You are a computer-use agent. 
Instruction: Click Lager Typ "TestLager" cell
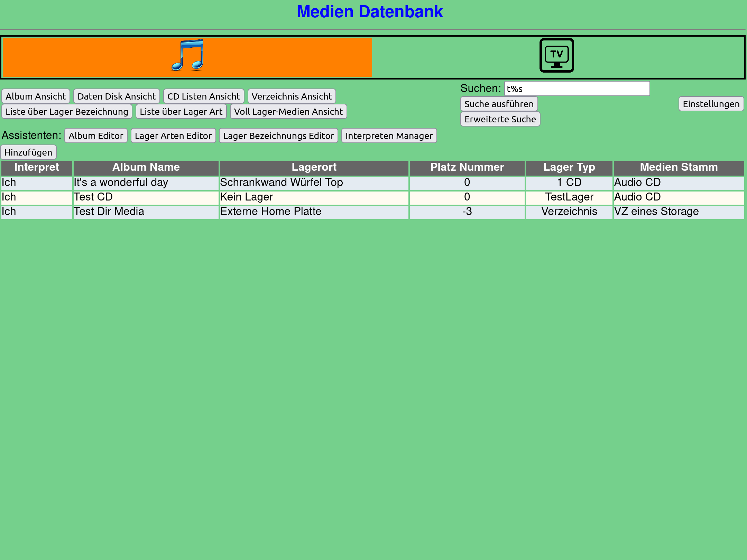pyautogui.click(x=569, y=197)
